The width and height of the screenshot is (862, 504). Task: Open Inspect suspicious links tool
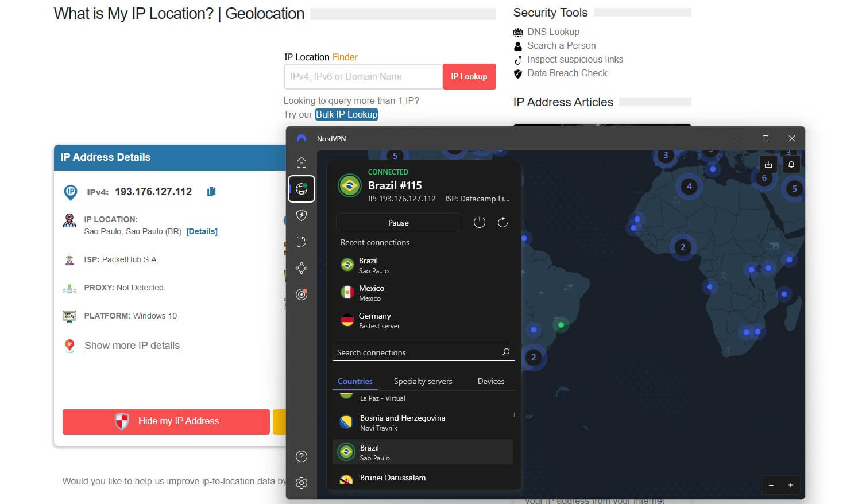575,59
